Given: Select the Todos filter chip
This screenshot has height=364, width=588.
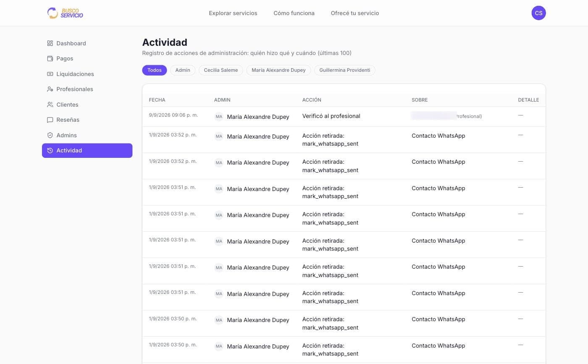Looking at the screenshot, I should point(155,70).
